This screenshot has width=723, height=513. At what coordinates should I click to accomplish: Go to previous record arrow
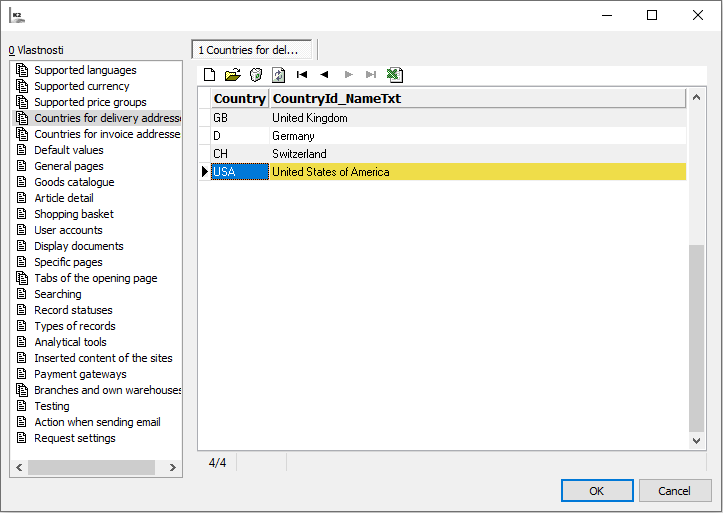(x=324, y=75)
